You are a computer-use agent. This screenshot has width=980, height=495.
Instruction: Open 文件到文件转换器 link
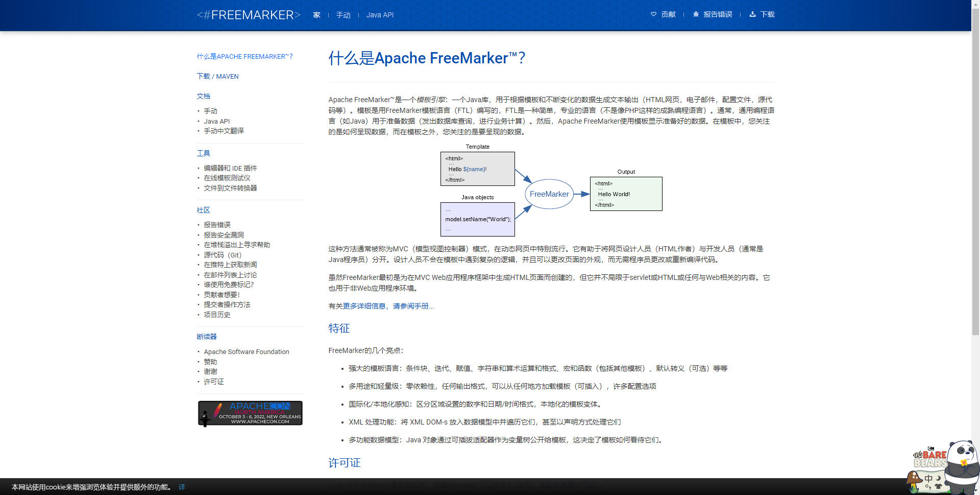tap(231, 188)
